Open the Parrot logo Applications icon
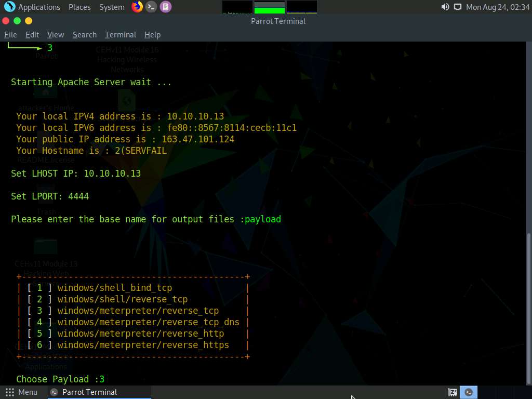This screenshot has height=399, width=532. (x=9, y=7)
